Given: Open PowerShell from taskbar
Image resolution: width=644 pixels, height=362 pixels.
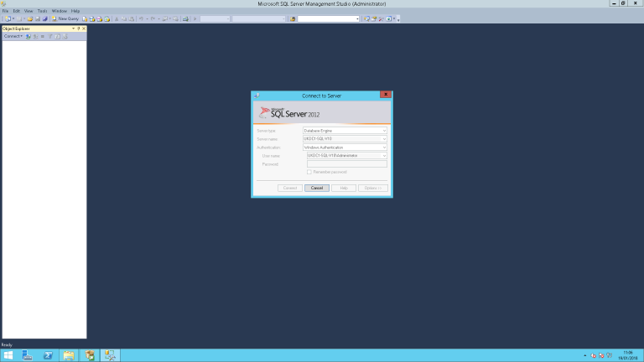Looking at the screenshot, I should [x=48, y=355].
